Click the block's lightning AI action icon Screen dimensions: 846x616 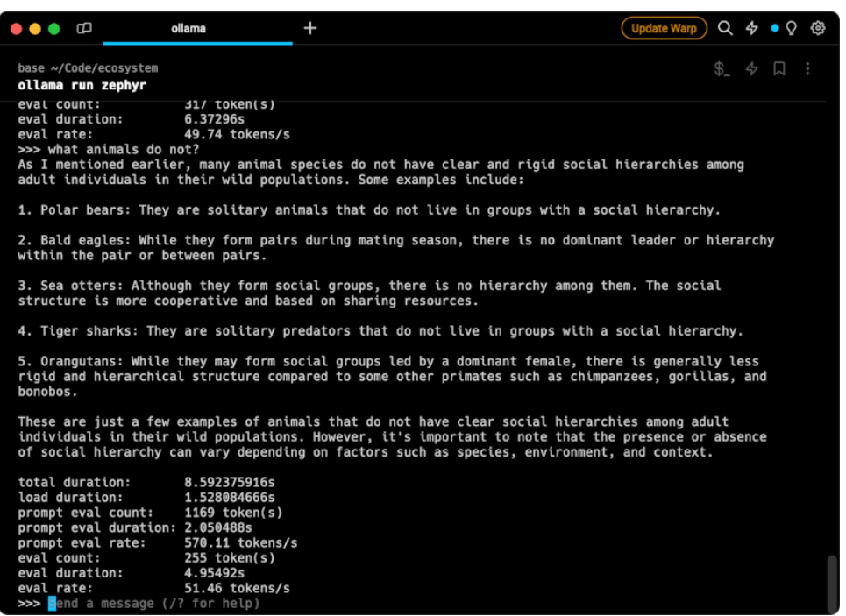tap(751, 69)
